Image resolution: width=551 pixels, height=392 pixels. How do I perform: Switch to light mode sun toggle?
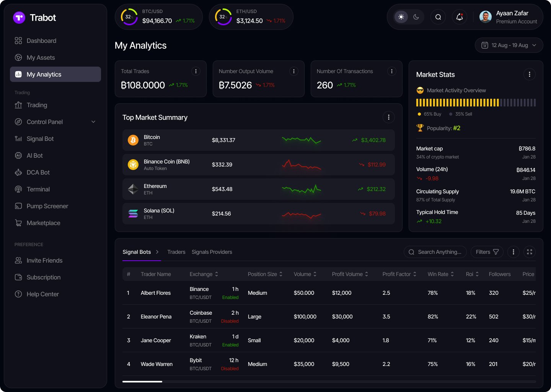(401, 17)
